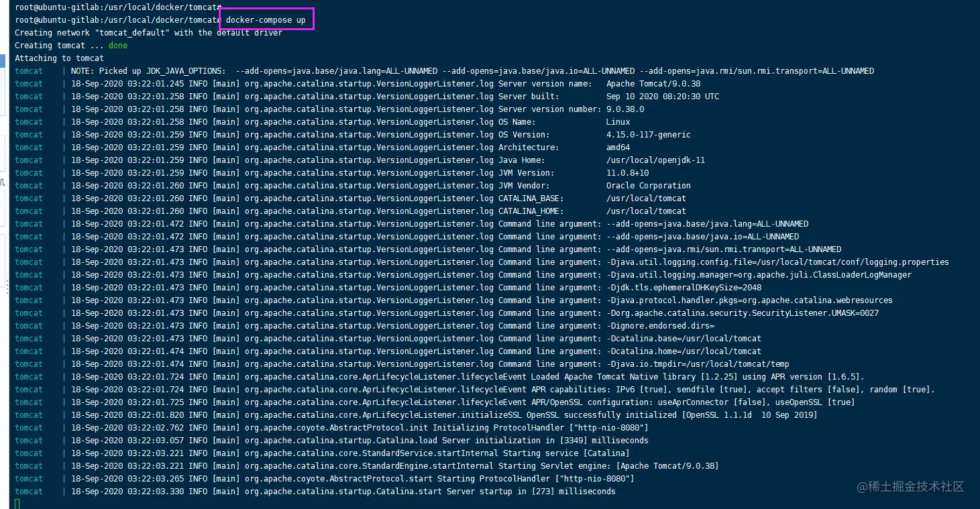Click "-Djdk.tls.ephemeralDHKeySize=2048" argument
Viewport: 980px width, 509px height.
tap(684, 288)
